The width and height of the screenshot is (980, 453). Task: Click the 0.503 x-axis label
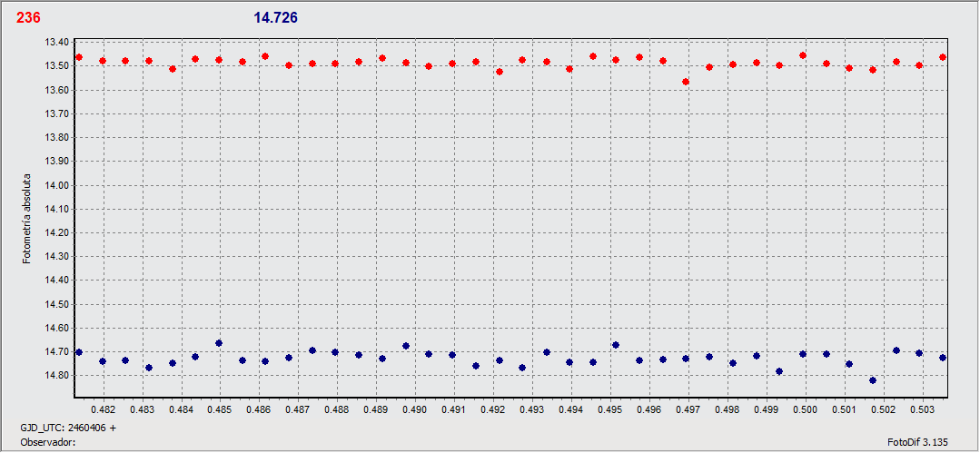pos(922,410)
